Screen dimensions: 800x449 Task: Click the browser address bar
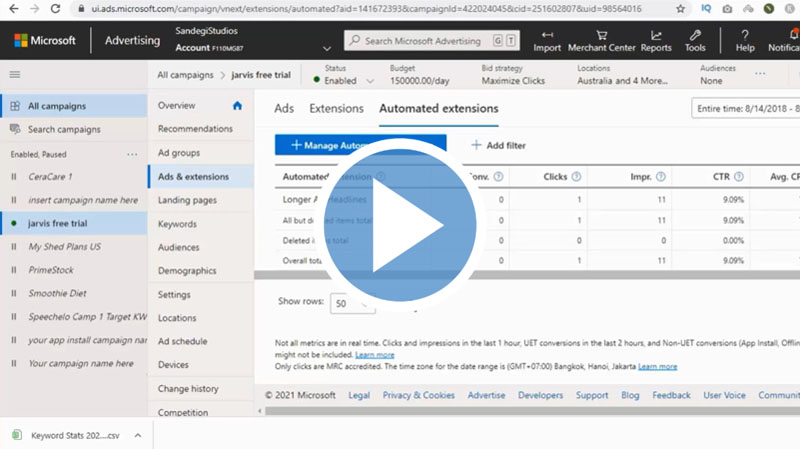[x=366, y=9]
